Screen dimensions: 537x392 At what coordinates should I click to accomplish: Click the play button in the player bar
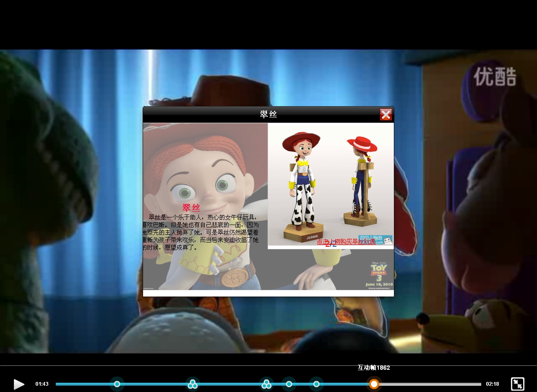(19, 384)
